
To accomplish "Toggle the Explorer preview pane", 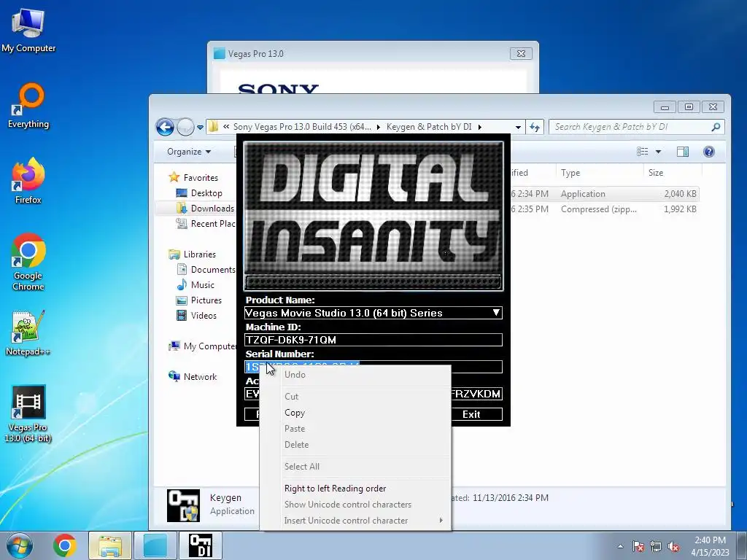I will tap(683, 152).
